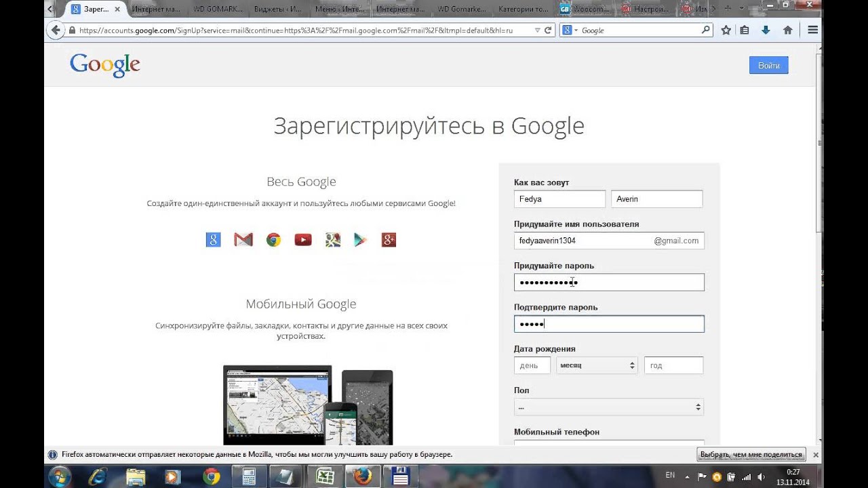868x488 pixels.
Task: Open Internet Explorer from the taskbar
Action: click(97, 476)
